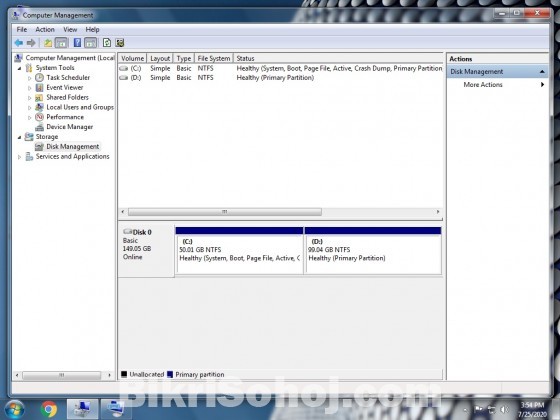The height and width of the screenshot is (420, 560).
Task: Click the (D:) volume drive icon in list
Action: [x=124, y=78]
